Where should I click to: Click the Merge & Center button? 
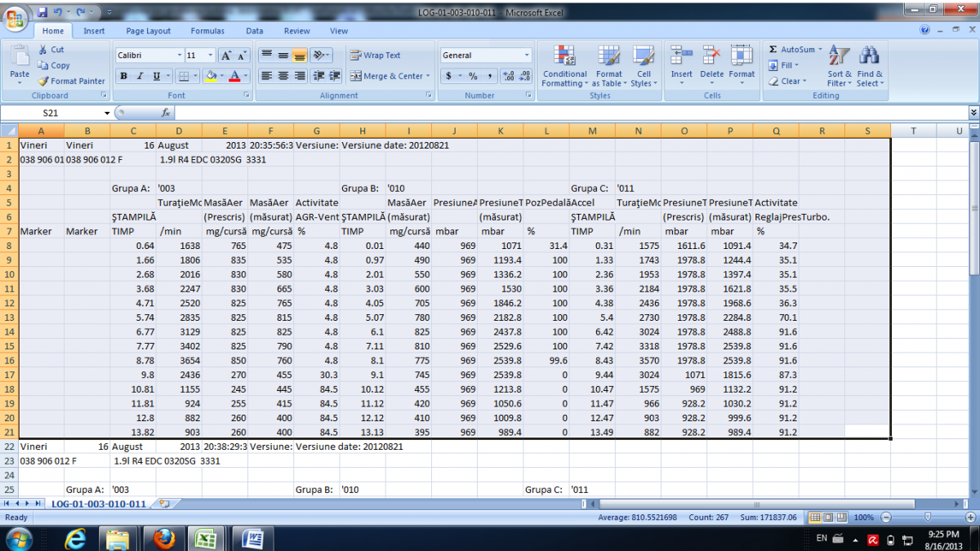click(x=386, y=76)
